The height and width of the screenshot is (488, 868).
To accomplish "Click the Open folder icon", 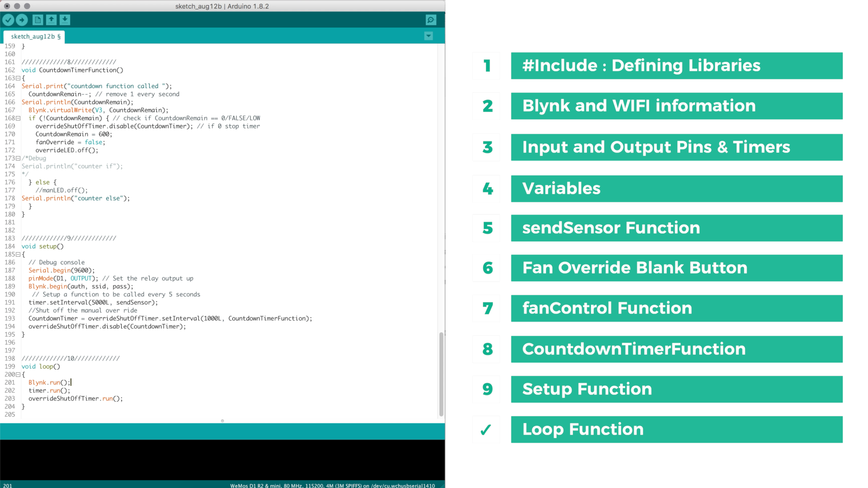I will click(51, 20).
